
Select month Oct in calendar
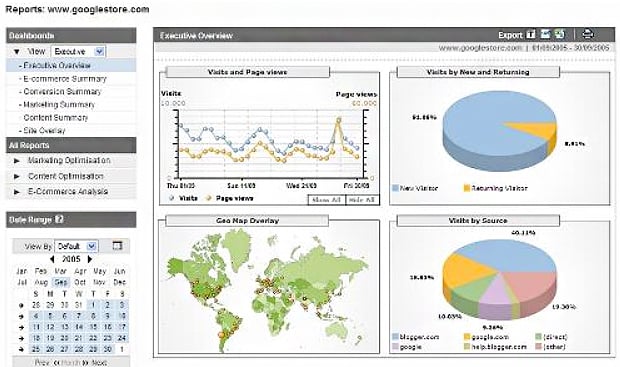coord(80,282)
